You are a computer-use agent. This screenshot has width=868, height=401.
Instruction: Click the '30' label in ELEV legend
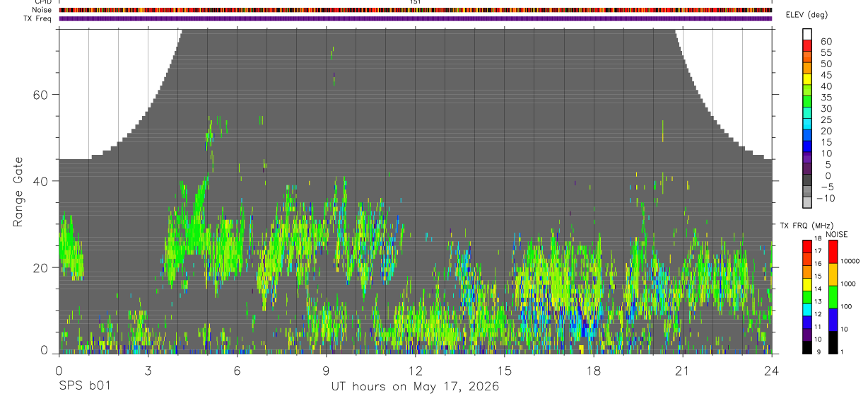(x=826, y=109)
